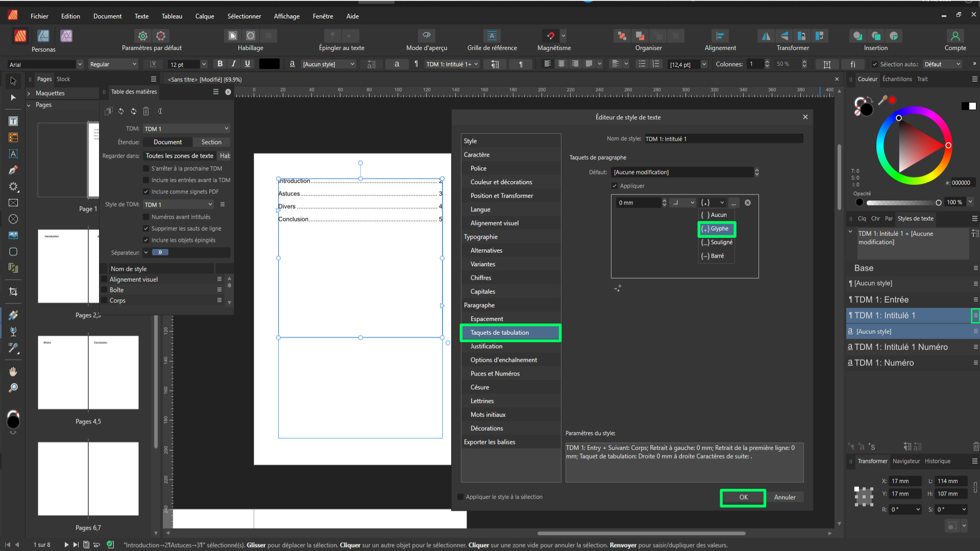Select the Pen tool in left toolbar
The height and width of the screenshot is (551, 980).
tap(13, 170)
